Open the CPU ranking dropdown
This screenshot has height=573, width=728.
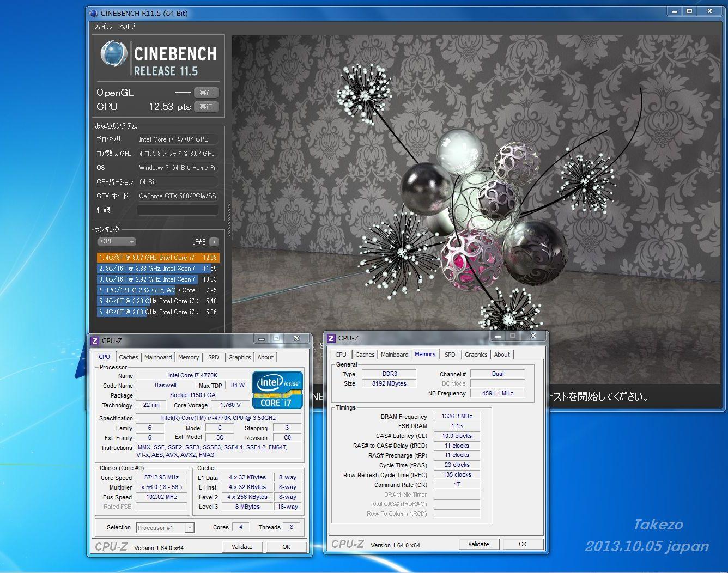coord(117,241)
